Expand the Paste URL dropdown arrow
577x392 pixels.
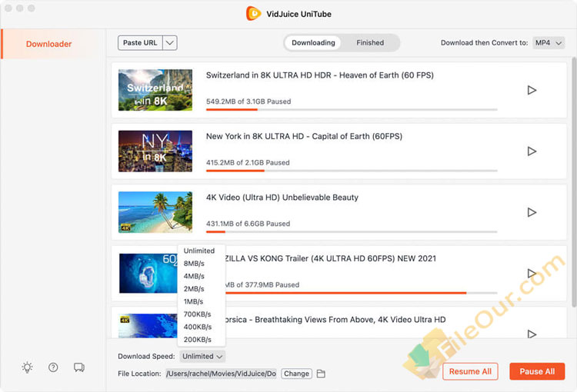coord(169,43)
